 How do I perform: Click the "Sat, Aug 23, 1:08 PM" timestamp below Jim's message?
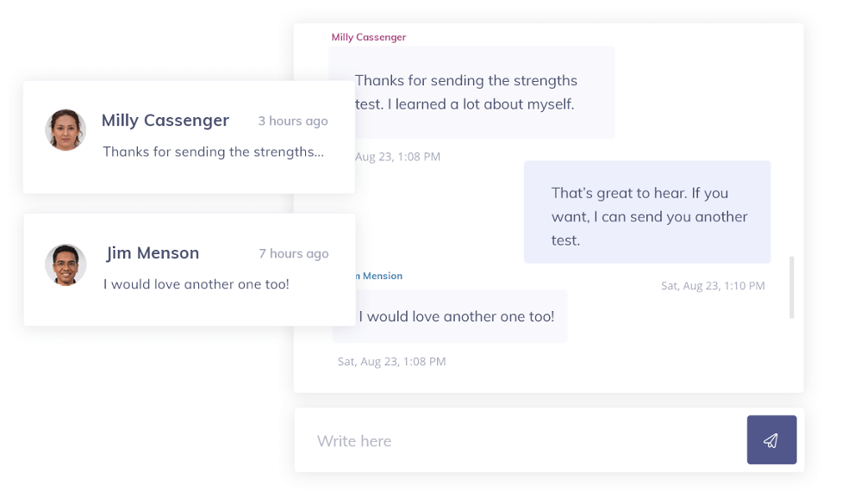(x=392, y=362)
